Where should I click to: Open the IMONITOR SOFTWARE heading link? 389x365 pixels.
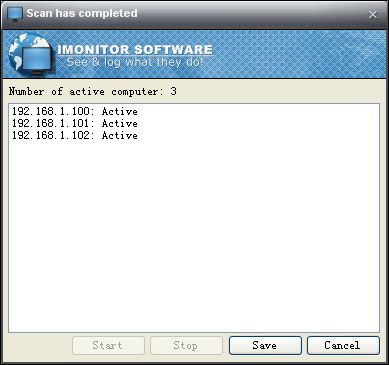coord(135,50)
